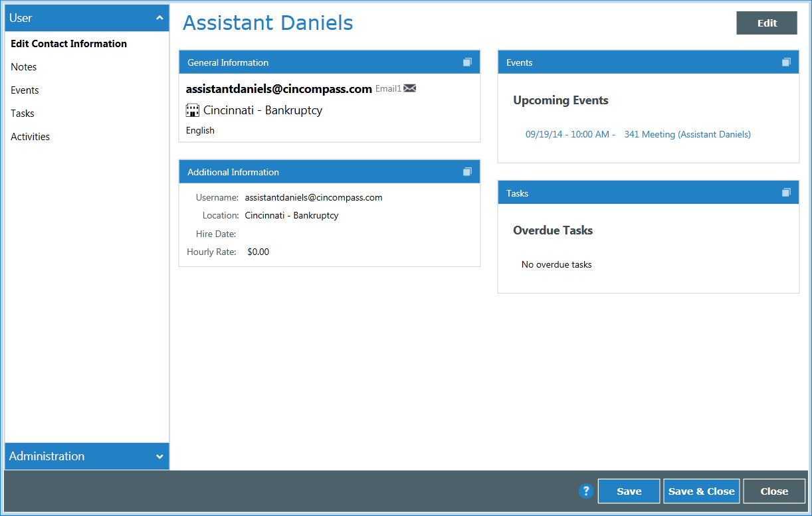The height and width of the screenshot is (516, 812).
Task: Click the 09/19/14 - 10:00 AM date link
Action: [x=567, y=133]
